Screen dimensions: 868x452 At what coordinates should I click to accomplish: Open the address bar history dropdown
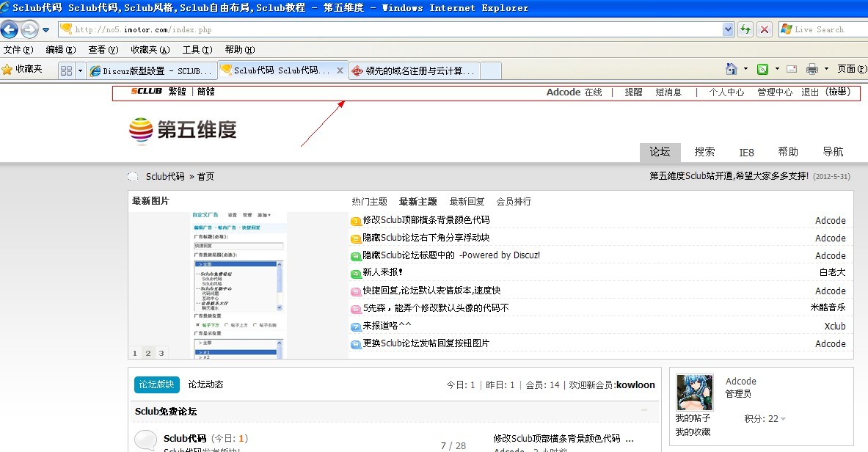pos(728,29)
